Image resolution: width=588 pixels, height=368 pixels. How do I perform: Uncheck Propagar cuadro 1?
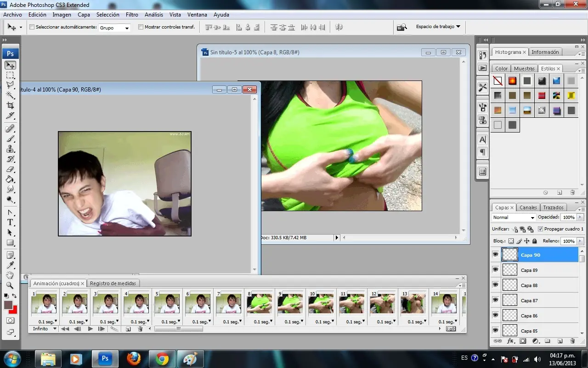click(540, 229)
